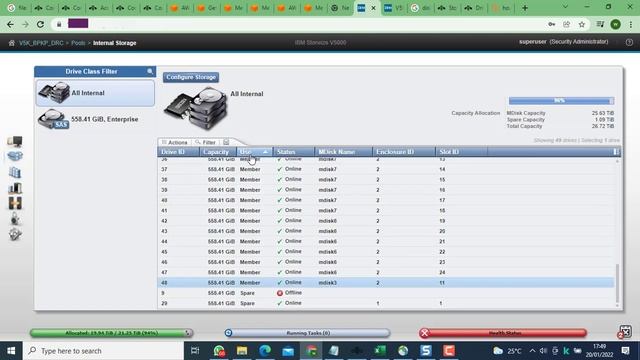
Task: Select the All Internal drive class
Action: tap(95, 93)
